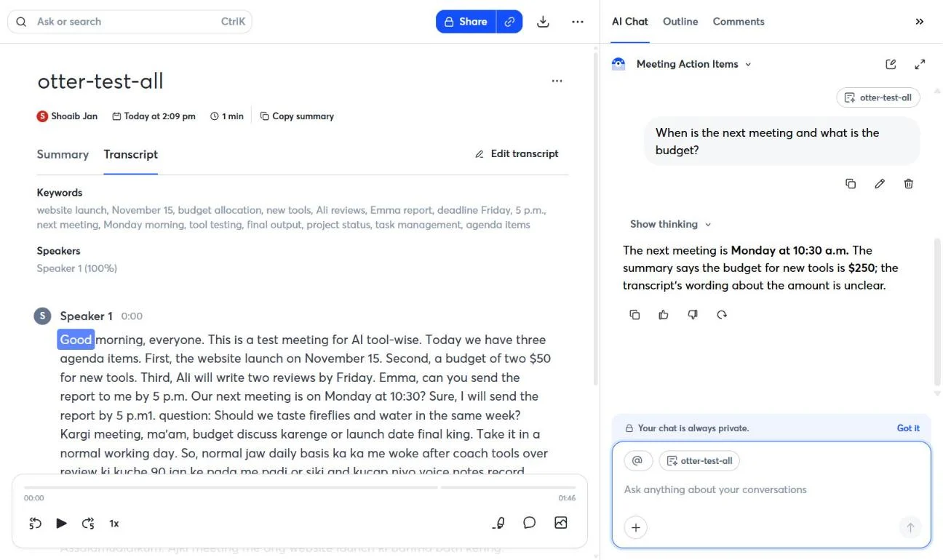Copy the user question message
This screenshot has height=560, width=943.
[x=851, y=184]
